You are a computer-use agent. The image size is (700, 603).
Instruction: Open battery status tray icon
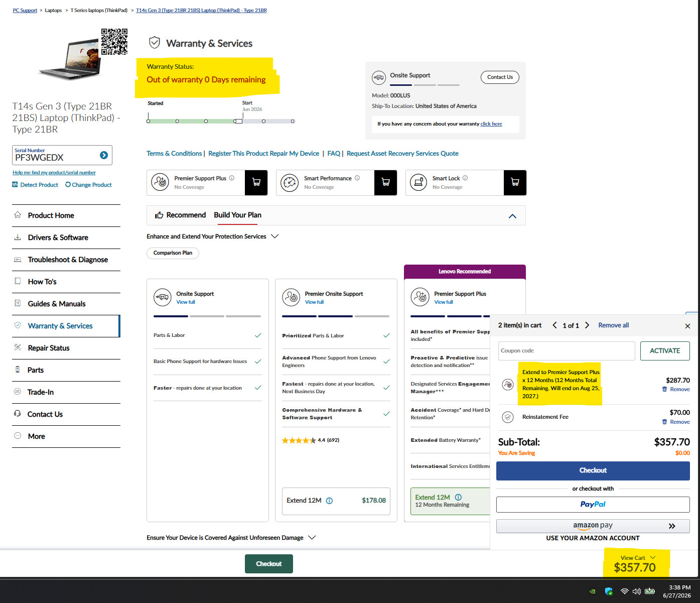point(650,591)
